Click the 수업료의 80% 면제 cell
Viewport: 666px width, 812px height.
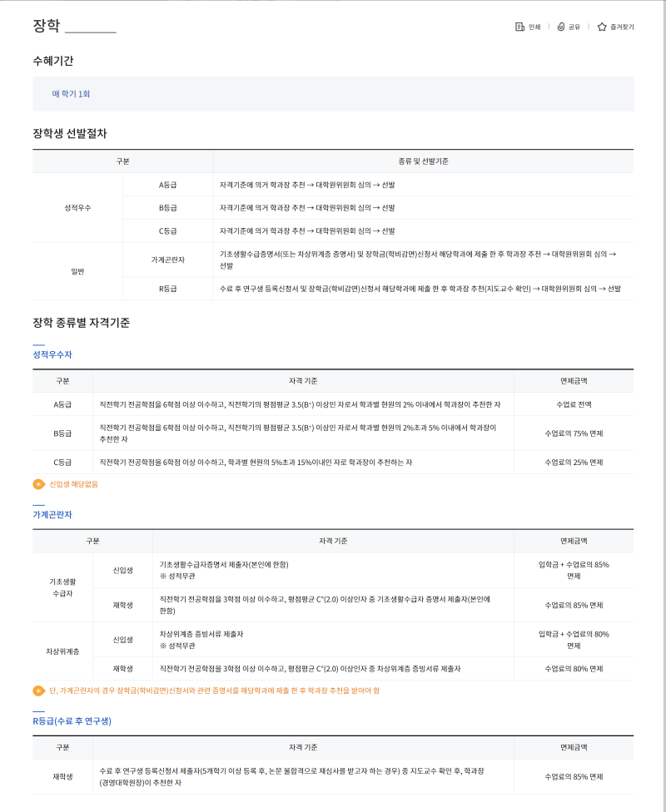(574, 669)
